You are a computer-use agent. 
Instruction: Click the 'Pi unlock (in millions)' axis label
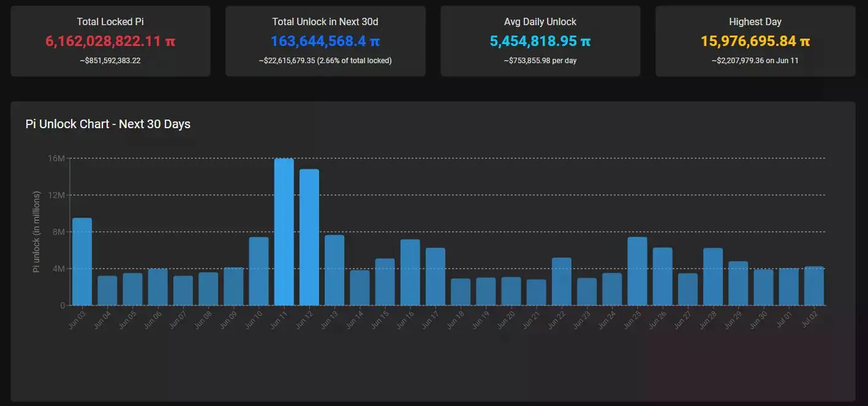coord(36,232)
